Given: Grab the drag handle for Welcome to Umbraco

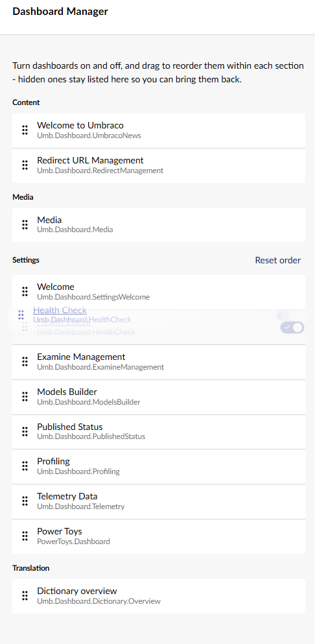Looking at the screenshot, I should (x=25, y=130).
